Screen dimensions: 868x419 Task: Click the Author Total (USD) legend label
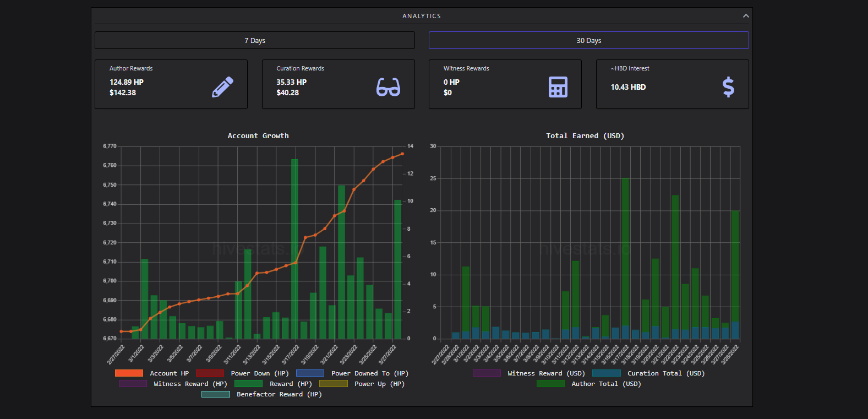pyautogui.click(x=606, y=384)
